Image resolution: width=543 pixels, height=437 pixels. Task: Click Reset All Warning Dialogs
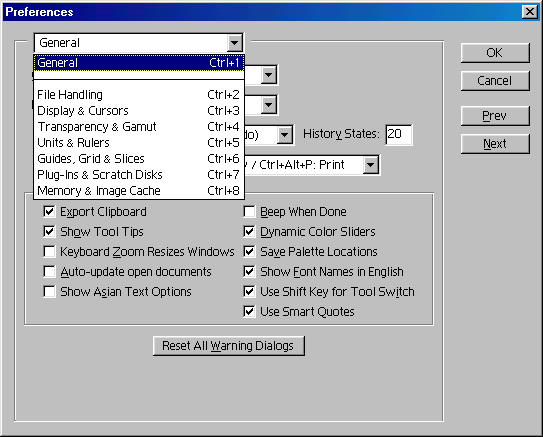229,346
